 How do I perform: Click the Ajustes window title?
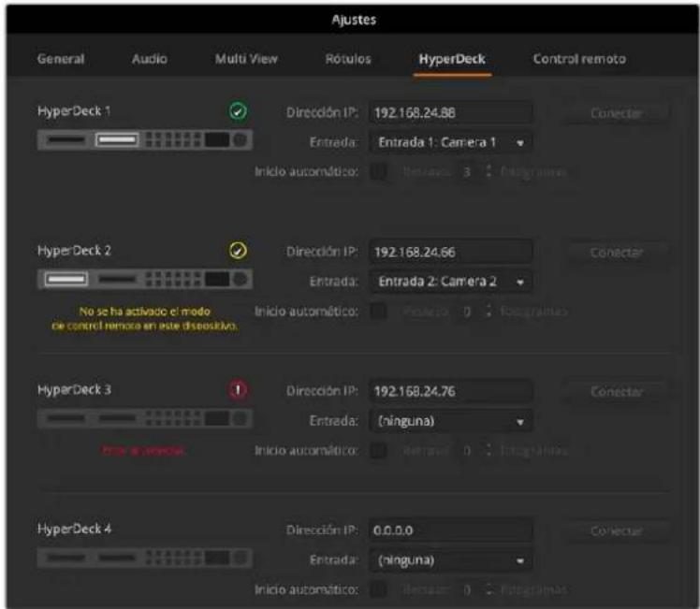(354, 20)
